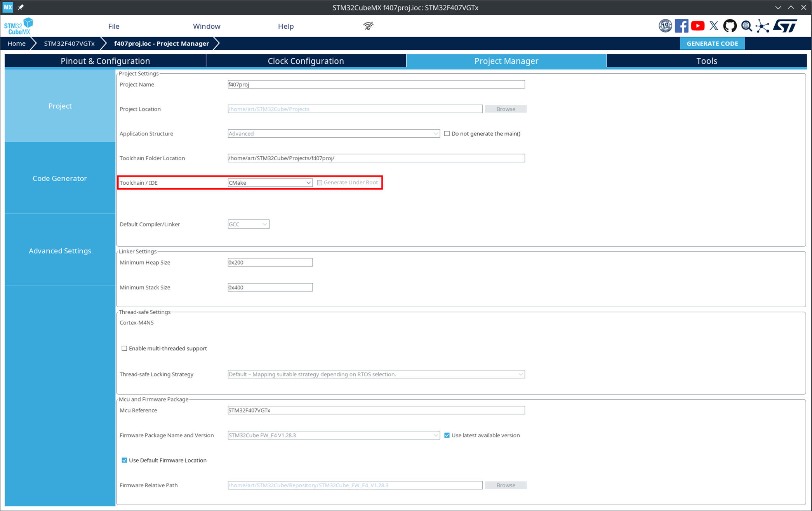Uncheck Use latest available version
812x511 pixels.
click(x=447, y=435)
